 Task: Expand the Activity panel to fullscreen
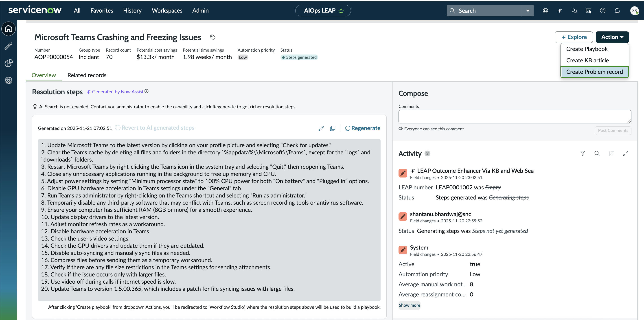click(x=626, y=153)
